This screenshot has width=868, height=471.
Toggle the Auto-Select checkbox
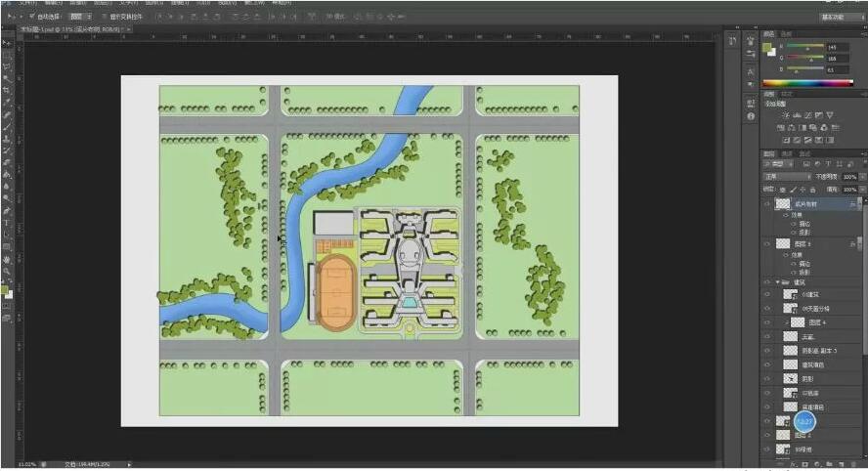(31, 17)
